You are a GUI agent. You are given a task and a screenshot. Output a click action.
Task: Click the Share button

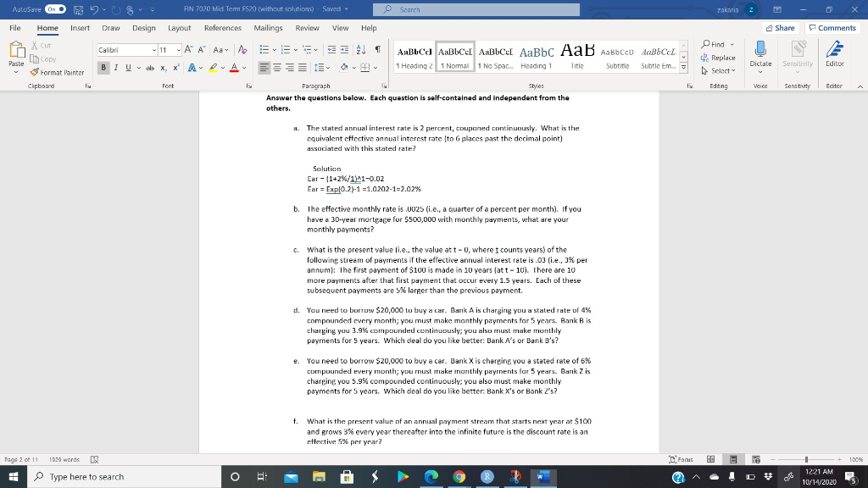[x=780, y=28]
